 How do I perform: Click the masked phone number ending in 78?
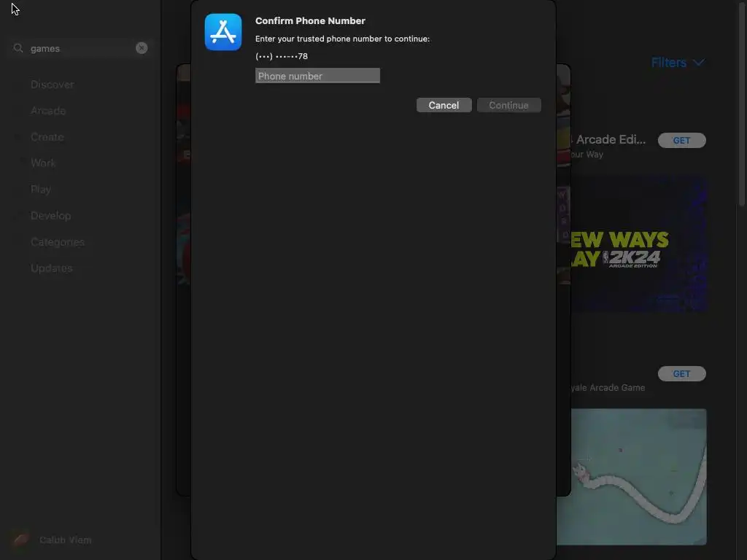pos(282,56)
